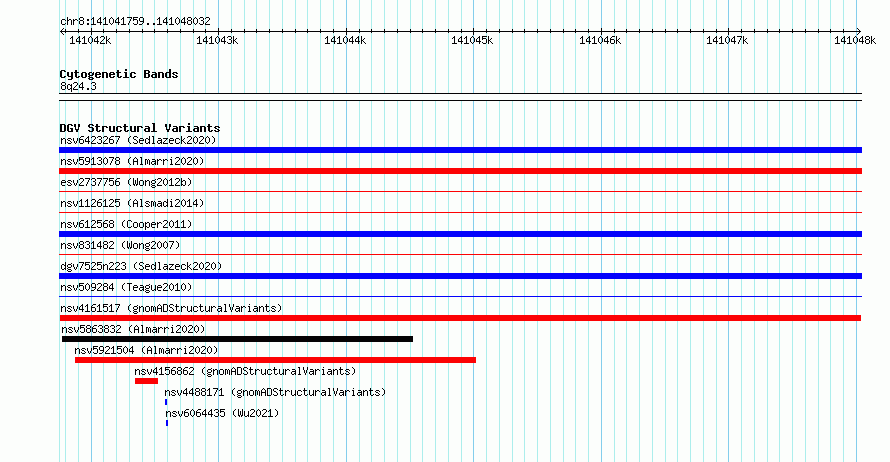Open esv2737756 (Wong2012b) variant label
This screenshot has width=890, height=462.
click(126, 182)
